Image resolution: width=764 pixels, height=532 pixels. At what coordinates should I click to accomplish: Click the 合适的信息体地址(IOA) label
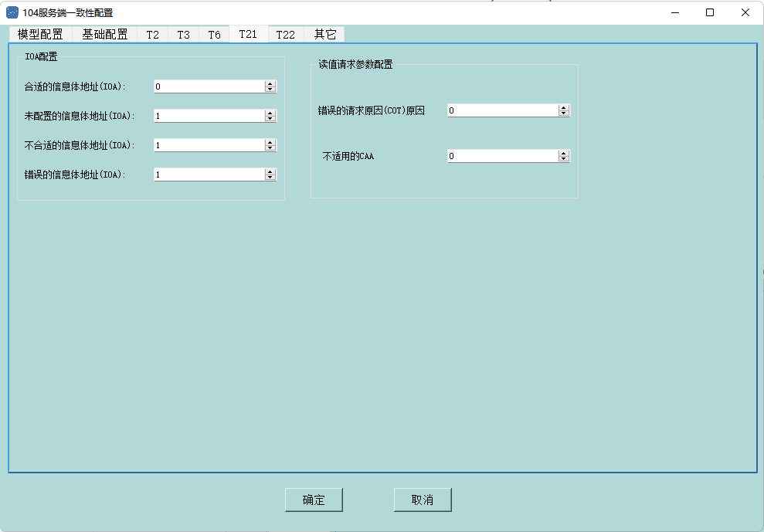pyautogui.click(x=75, y=86)
